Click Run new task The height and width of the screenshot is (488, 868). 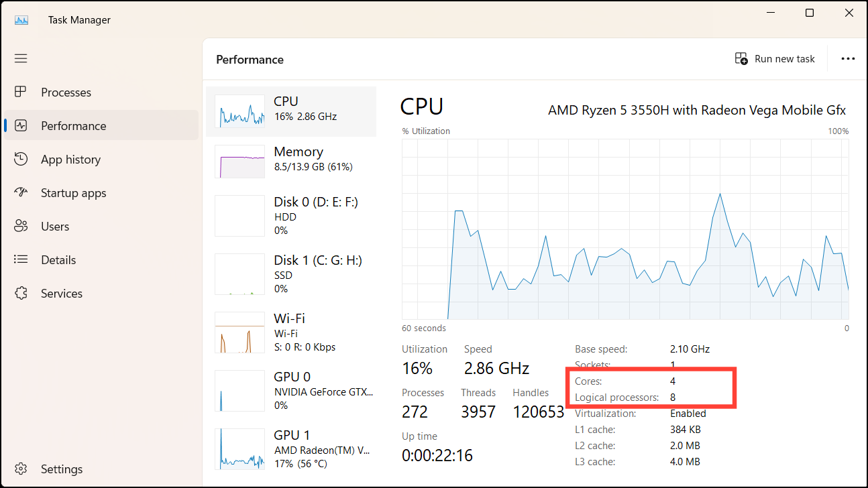(x=775, y=58)
